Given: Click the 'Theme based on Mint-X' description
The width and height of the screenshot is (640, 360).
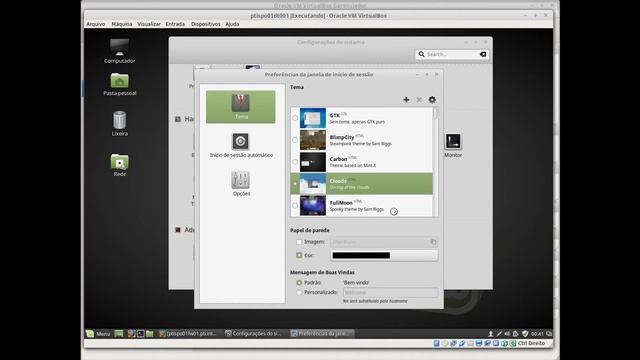Looking at the screenshot, I should click(353, 166).
